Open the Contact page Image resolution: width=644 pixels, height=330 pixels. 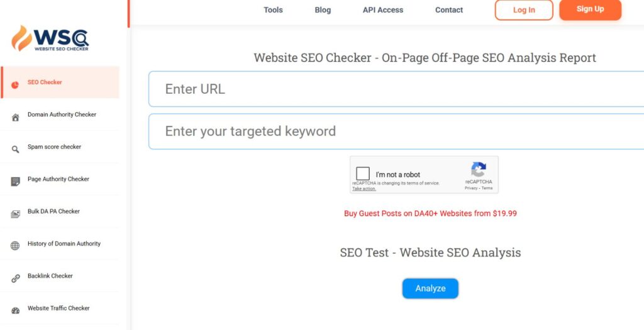click(449, 10)
